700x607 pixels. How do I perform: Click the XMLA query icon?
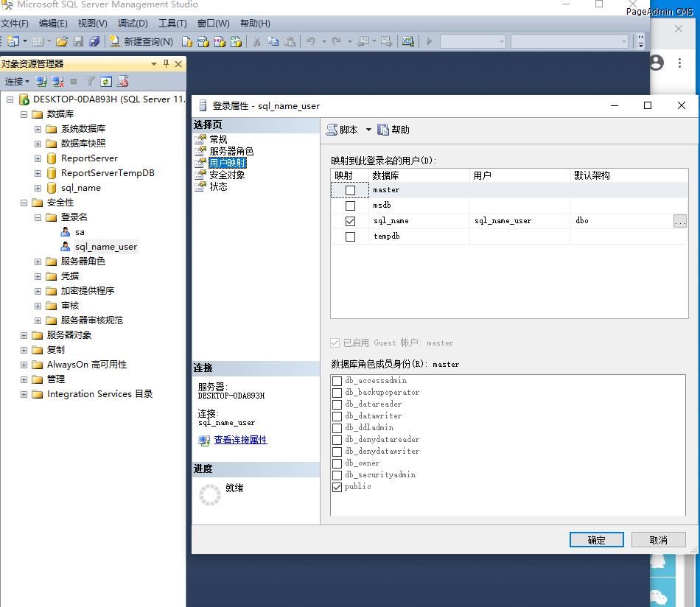tap(236, 41)
